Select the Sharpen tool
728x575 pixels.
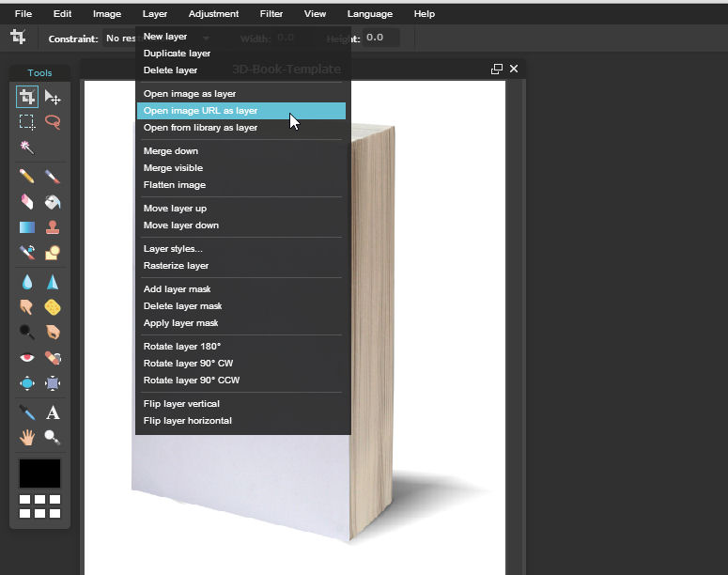pyautogui.click(x=53, y=282)
